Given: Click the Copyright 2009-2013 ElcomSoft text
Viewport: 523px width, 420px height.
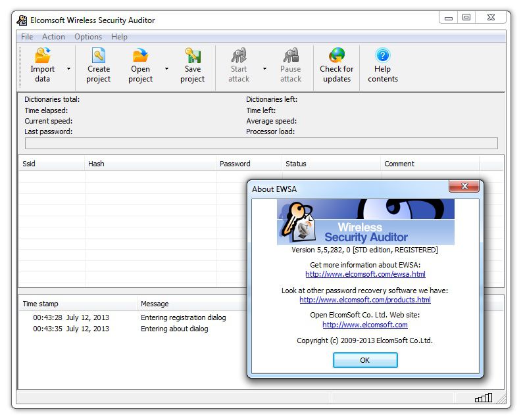Looking at the screenshot, I should click(364, 340).
